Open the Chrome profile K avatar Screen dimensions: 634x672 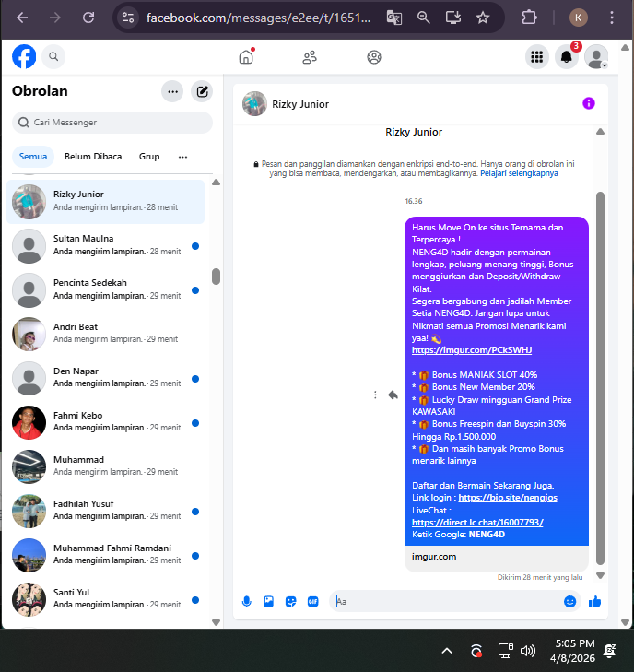click(x=579, y=18)
